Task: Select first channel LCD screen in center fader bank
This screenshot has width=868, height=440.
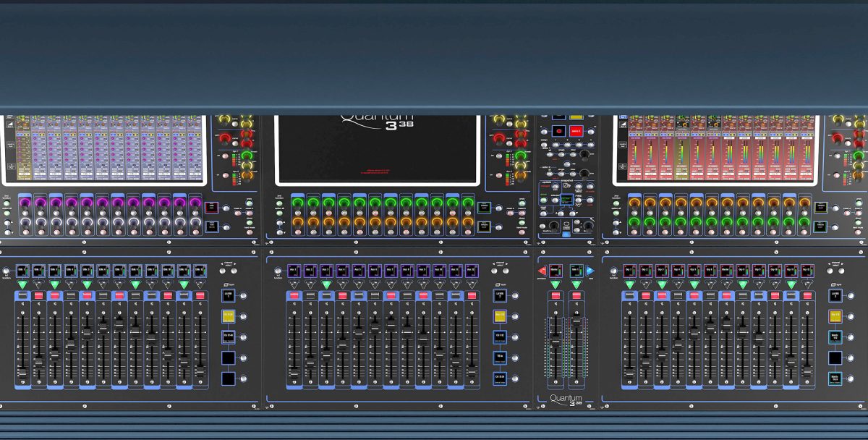Action: 294,271
